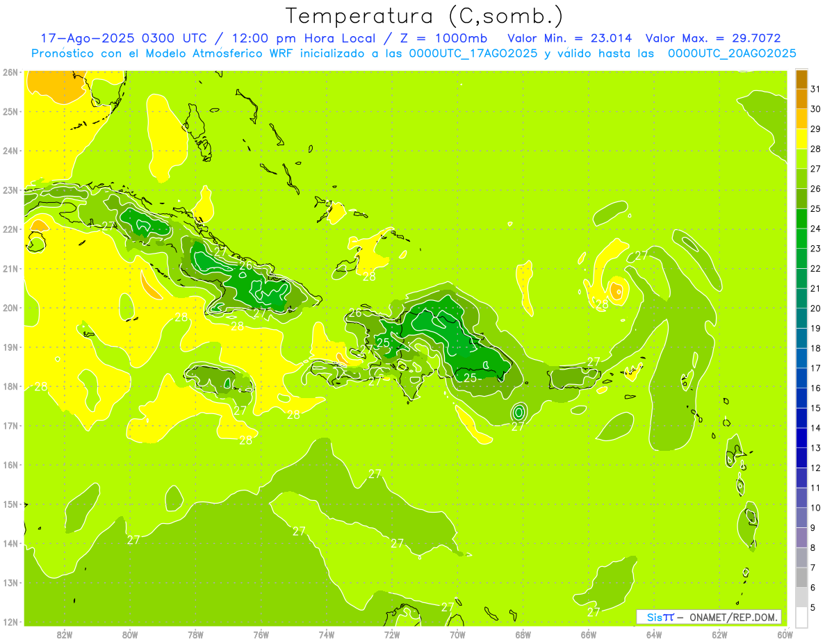Click the "25N" latitude axis label

pos(10,111)
